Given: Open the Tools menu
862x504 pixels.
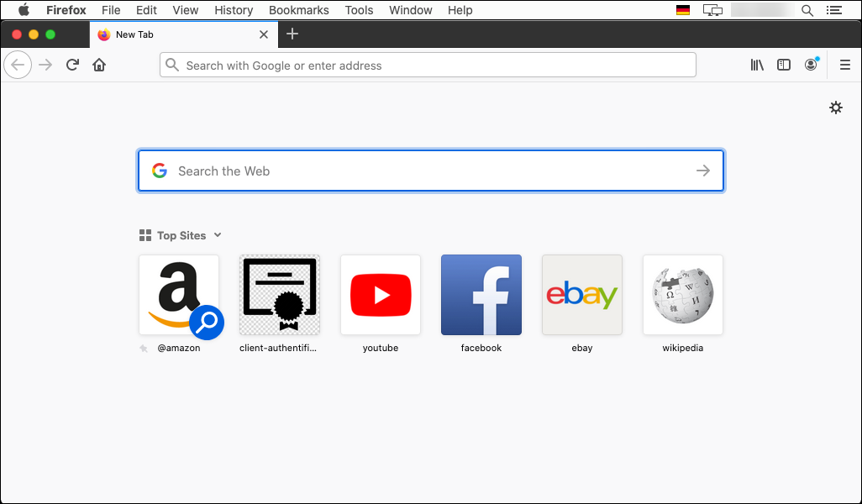Looking at the screenshot, I should pos(359,10).
